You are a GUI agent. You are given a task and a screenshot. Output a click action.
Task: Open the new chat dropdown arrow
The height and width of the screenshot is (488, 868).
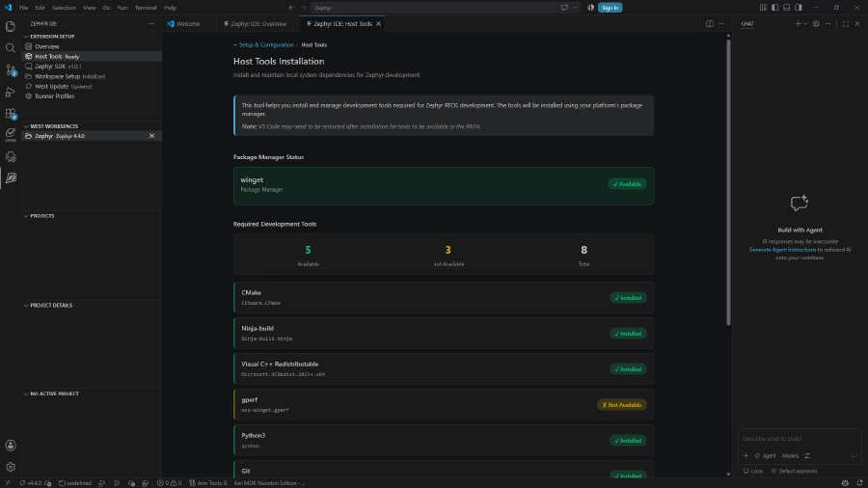pos(805,24)
